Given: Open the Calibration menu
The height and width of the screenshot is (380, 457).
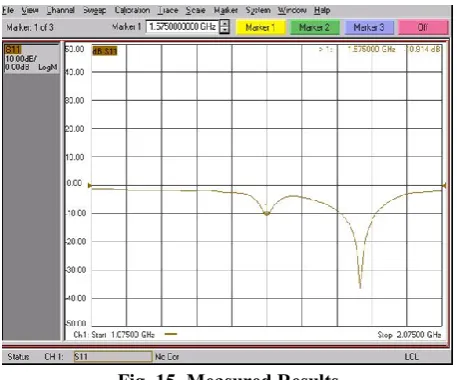Looking at the screenshot, I should click(x=132, y=10).
